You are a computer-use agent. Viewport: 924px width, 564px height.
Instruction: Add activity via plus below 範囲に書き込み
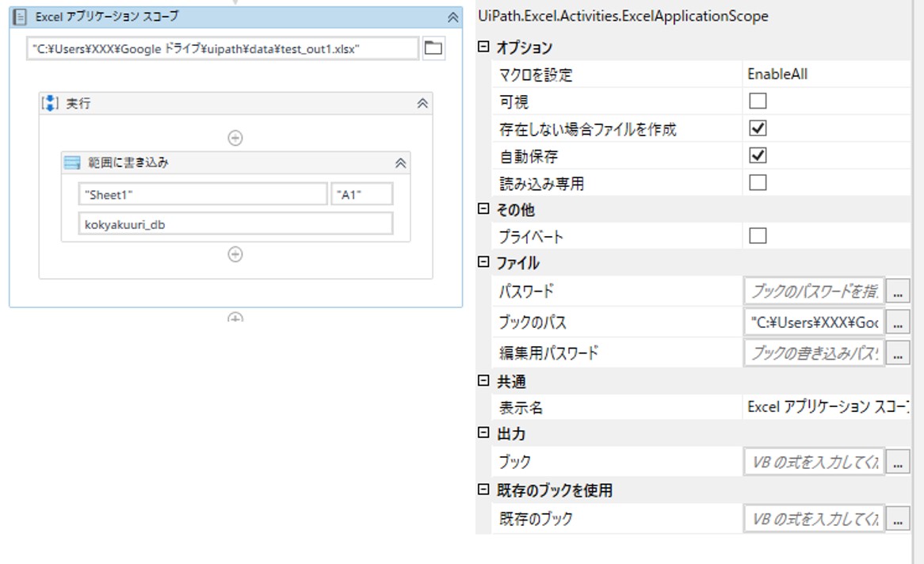coord(235,254)
